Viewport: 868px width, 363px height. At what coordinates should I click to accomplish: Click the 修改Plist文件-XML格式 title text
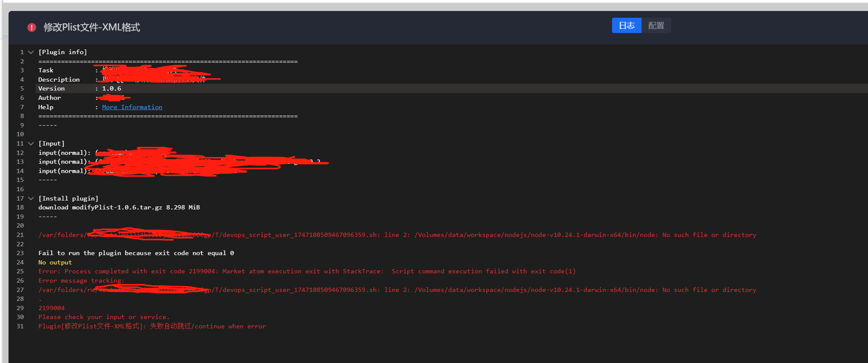click(x=92, y=27)
